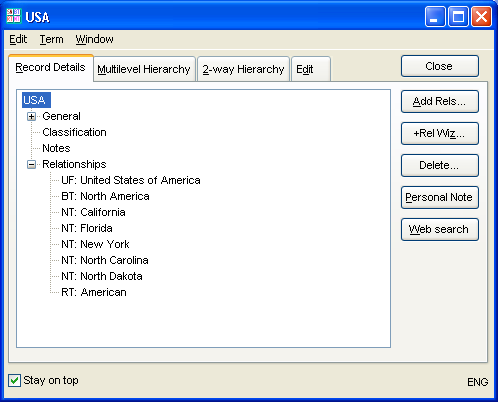Select BT: North America entry
This screenshot has height=402, width=498.
(x=105, y=196)
